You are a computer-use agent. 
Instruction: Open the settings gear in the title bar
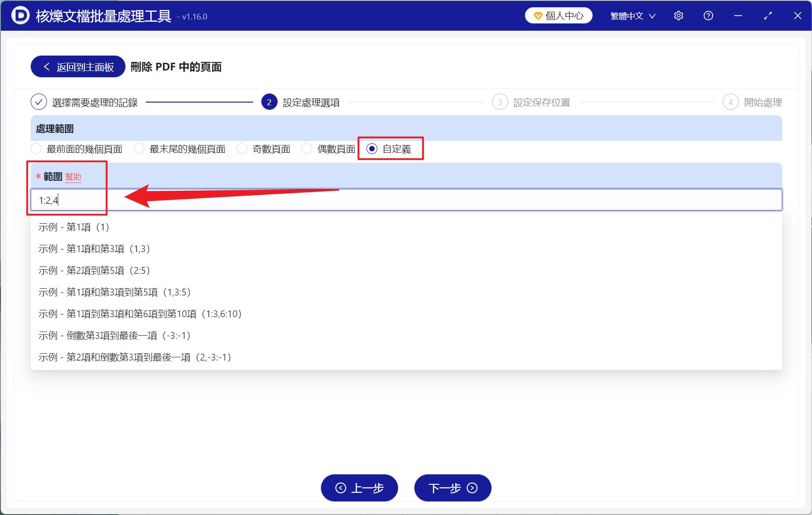[x=678, y=15]
